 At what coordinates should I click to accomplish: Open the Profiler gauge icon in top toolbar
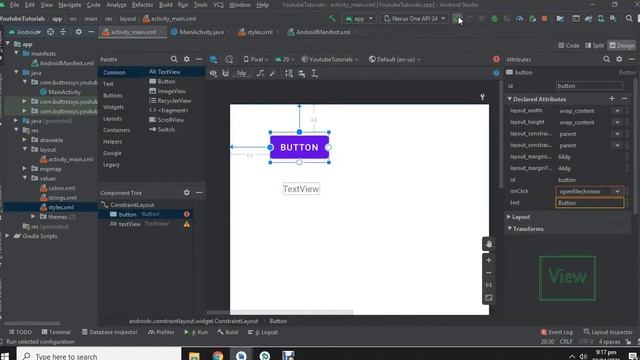[x=519, y=19]
